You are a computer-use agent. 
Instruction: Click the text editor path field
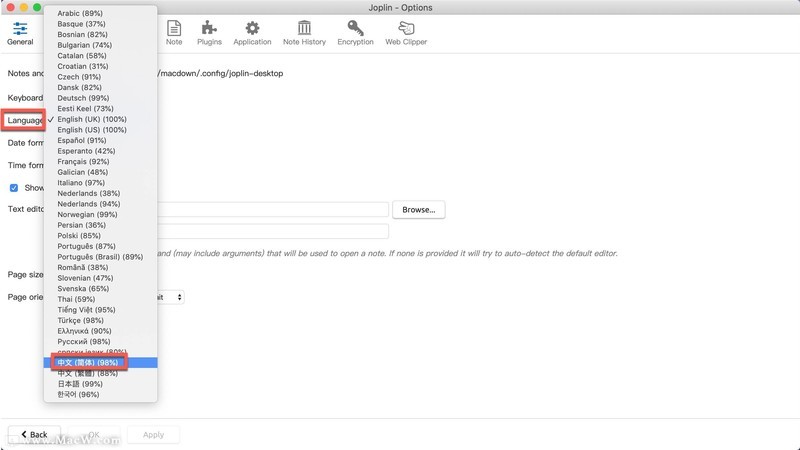point(273,210)
